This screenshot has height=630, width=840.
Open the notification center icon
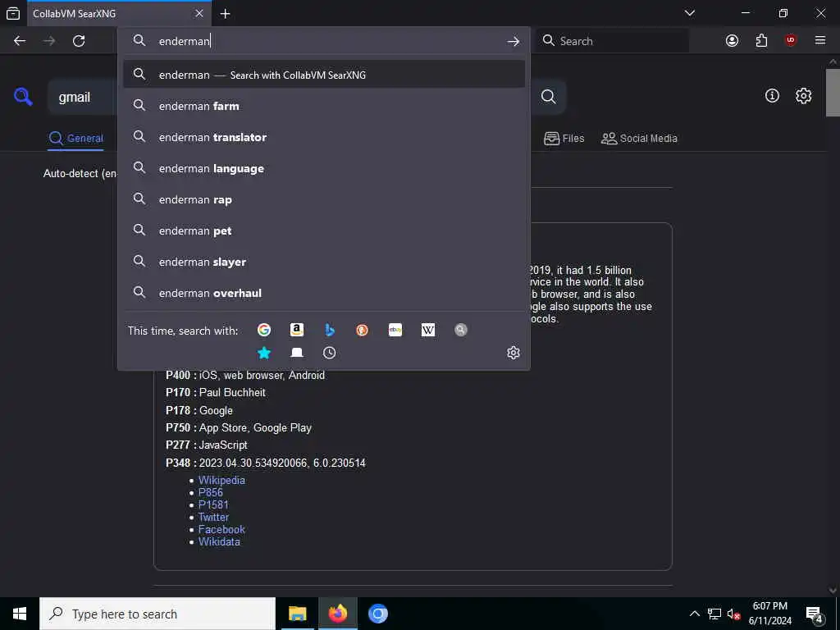[815, 614]
